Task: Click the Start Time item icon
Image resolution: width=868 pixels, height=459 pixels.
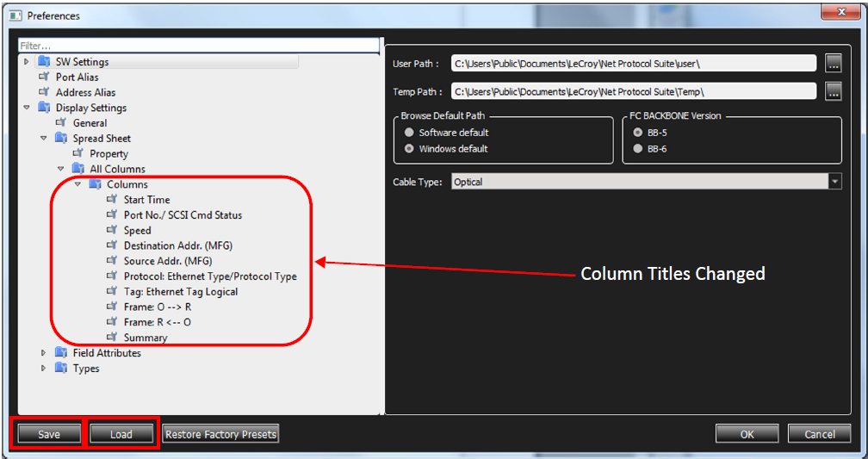Action: (x=112, y=199)
